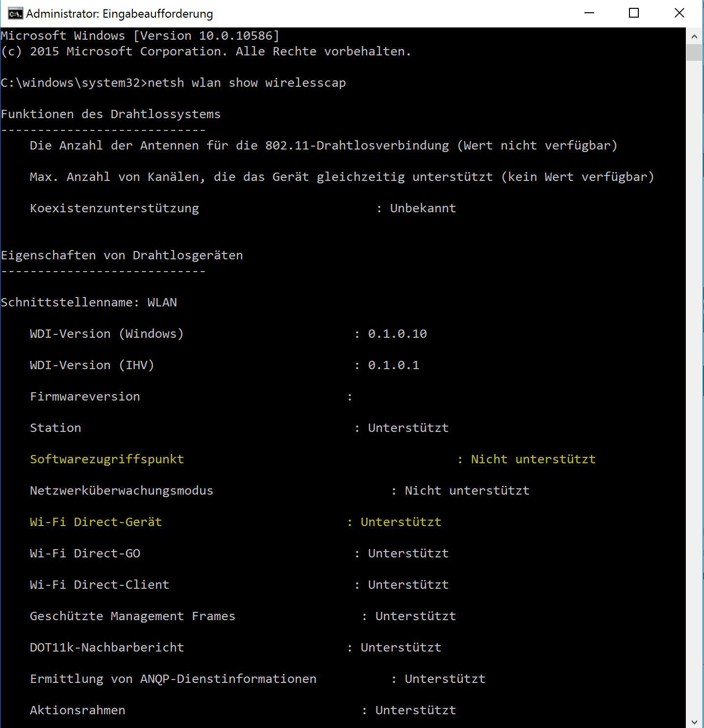Screen dimensions: 704x728
Task: Click the WDI-Version (IHV) value '0.1.0.1'
Action: (394, 365)
